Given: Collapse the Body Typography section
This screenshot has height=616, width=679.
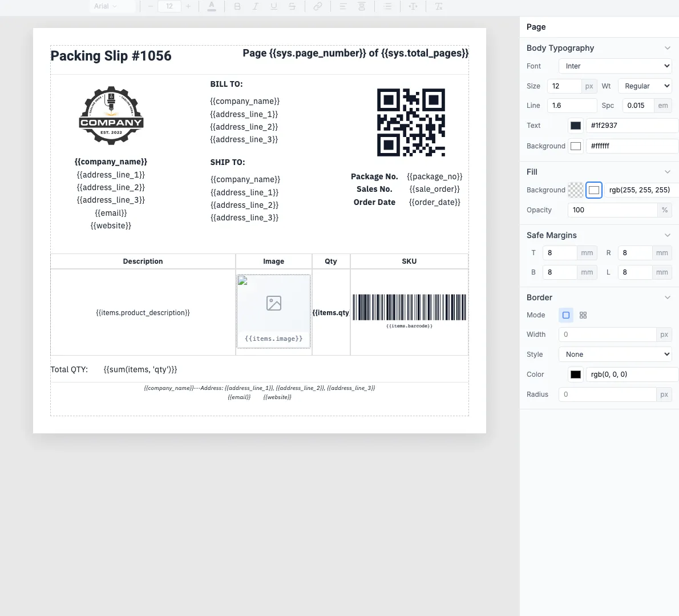Looking at the screenshot, I should pos(668,48).
